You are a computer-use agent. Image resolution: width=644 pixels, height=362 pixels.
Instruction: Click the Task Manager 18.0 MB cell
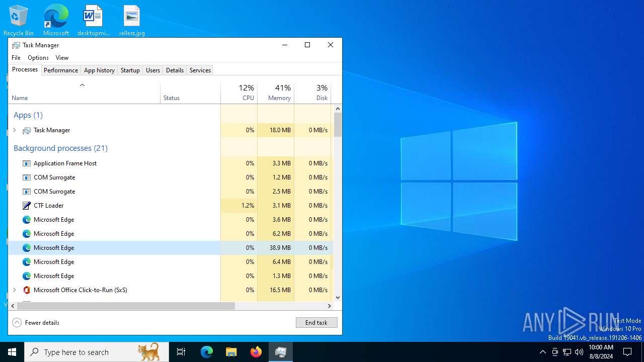click(x=276, y=130)
